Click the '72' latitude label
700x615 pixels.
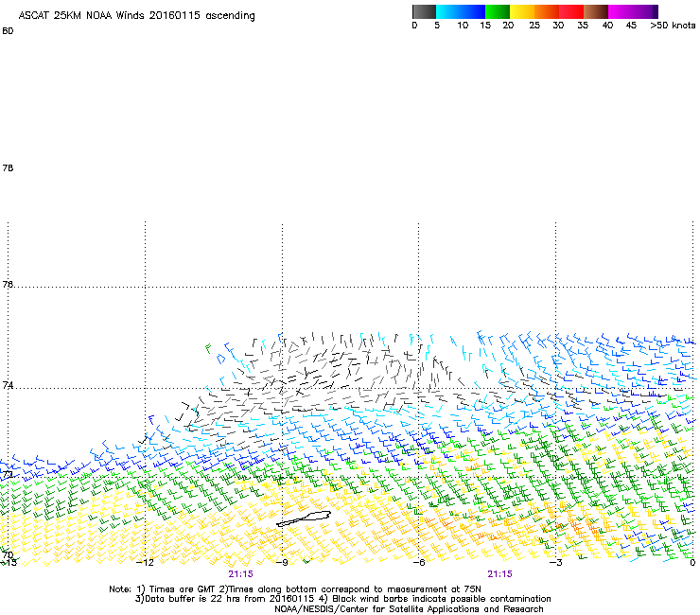[x=8, y=474]
